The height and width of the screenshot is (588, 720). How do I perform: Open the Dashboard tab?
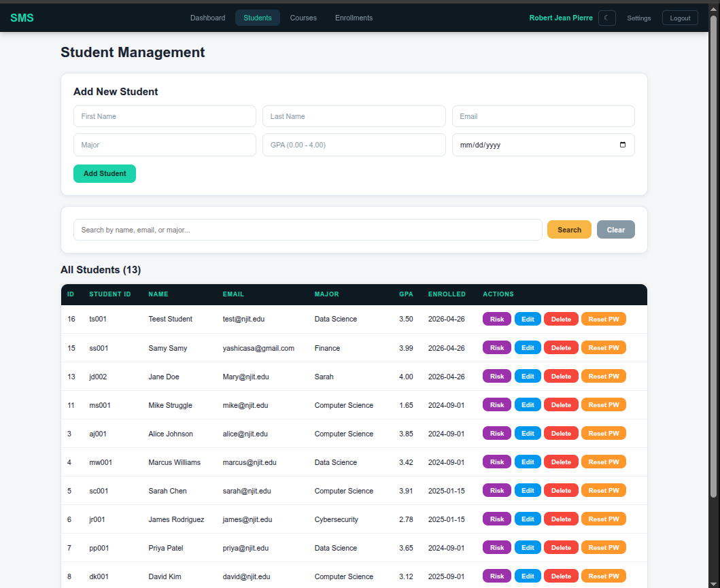click(207, 18)
